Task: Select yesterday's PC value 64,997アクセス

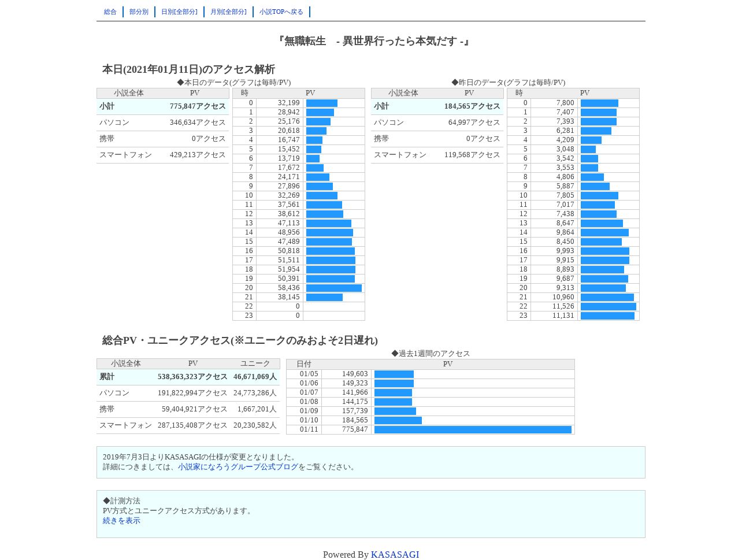Action: coord(474,123)
